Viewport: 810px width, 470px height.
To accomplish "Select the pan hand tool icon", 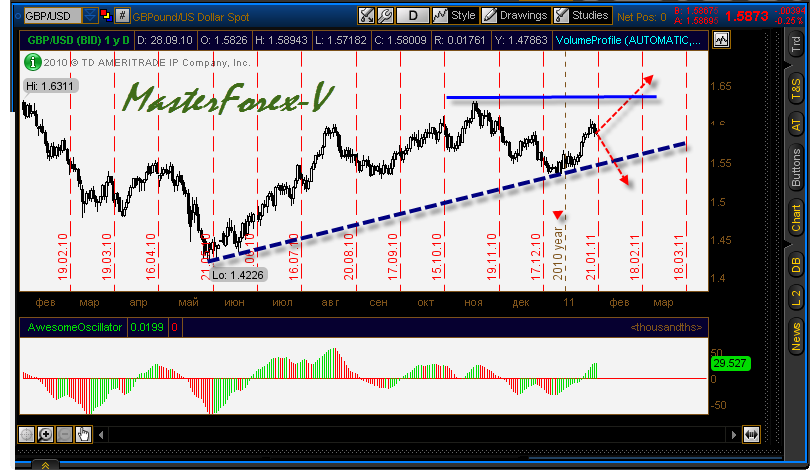I will [84, 434].
